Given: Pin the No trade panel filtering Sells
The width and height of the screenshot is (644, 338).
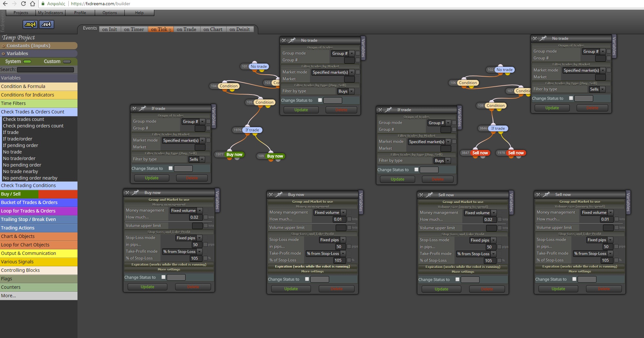Looking at the screenshot, I should pyautogui.click(x=543, y=38).
